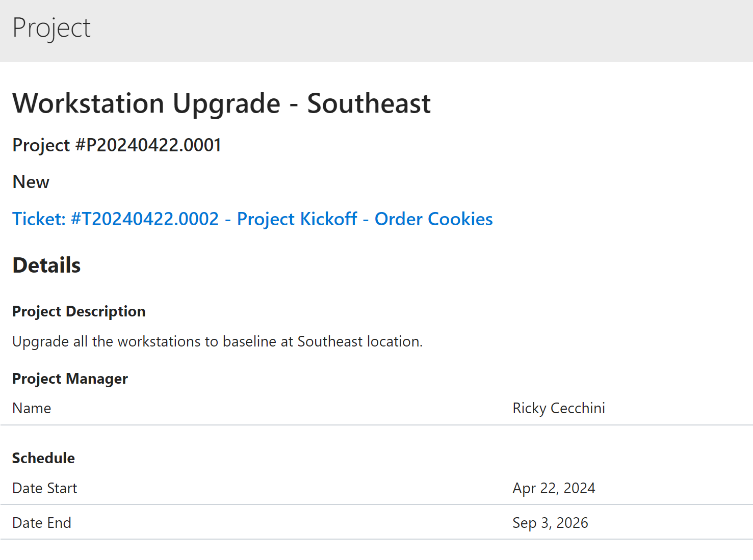Click the Schedule section heading
The image size is (753, 560).
[x=43, y=458]
